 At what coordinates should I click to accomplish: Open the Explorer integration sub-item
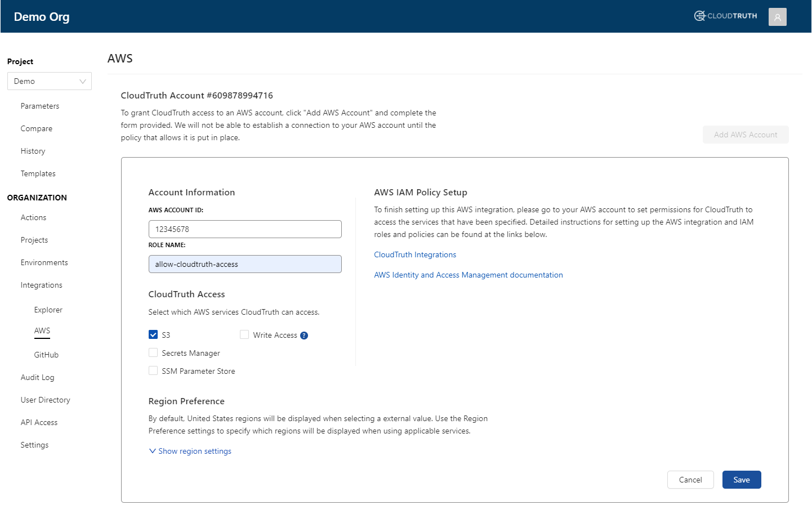coord(48,310)
